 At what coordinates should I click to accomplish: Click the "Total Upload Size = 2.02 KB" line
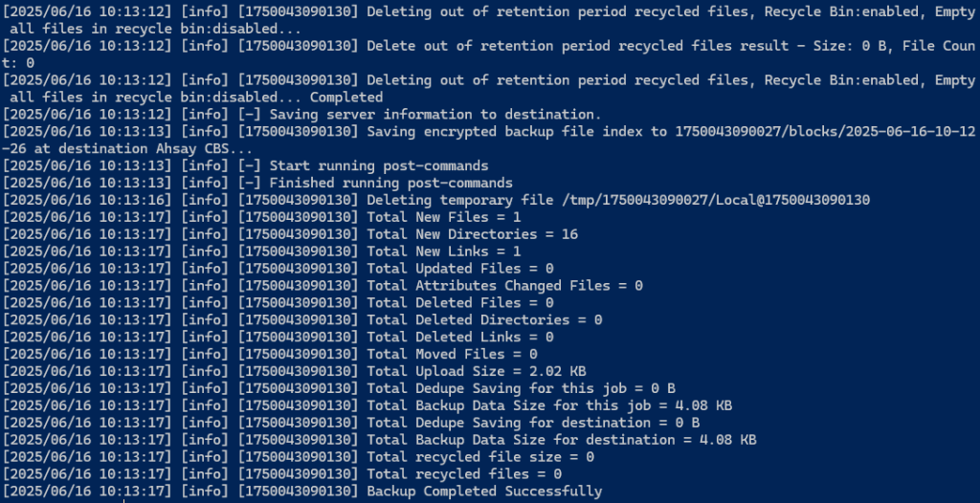477,371
